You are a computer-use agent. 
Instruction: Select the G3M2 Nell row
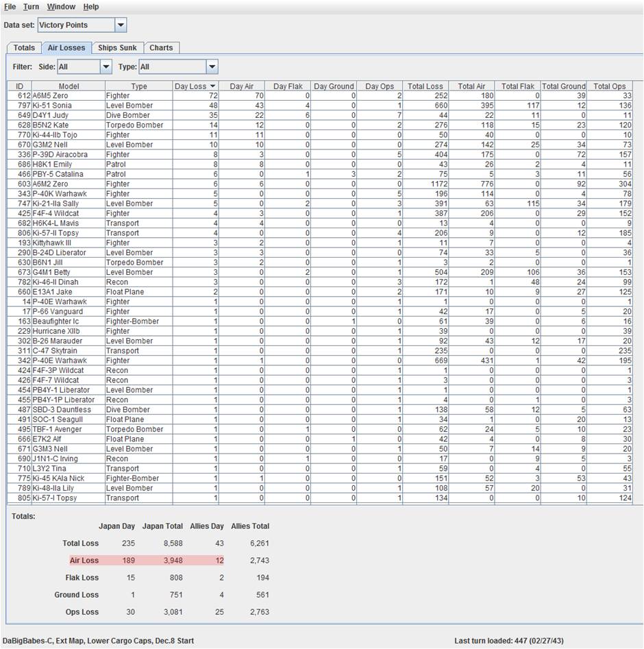tap(320, 145)
